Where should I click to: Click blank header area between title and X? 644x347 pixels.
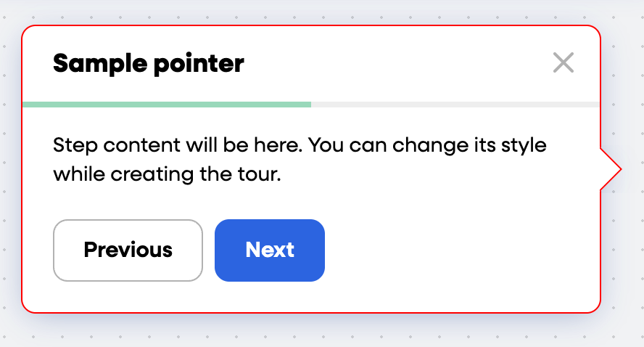[399, 64]
